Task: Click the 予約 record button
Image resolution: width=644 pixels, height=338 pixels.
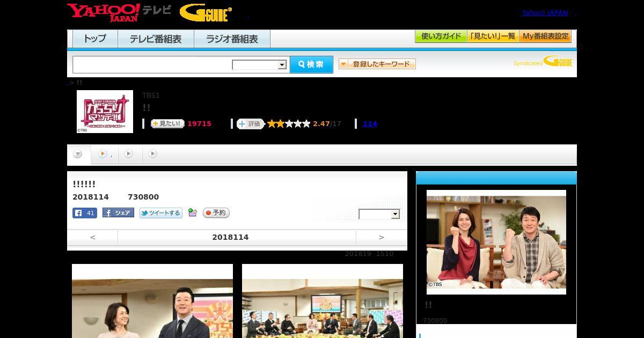Action: (x=216, y=213)
